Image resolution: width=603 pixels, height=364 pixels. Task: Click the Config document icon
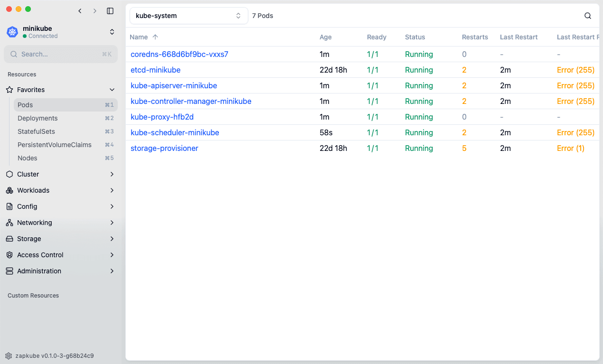tap(9, 206)
